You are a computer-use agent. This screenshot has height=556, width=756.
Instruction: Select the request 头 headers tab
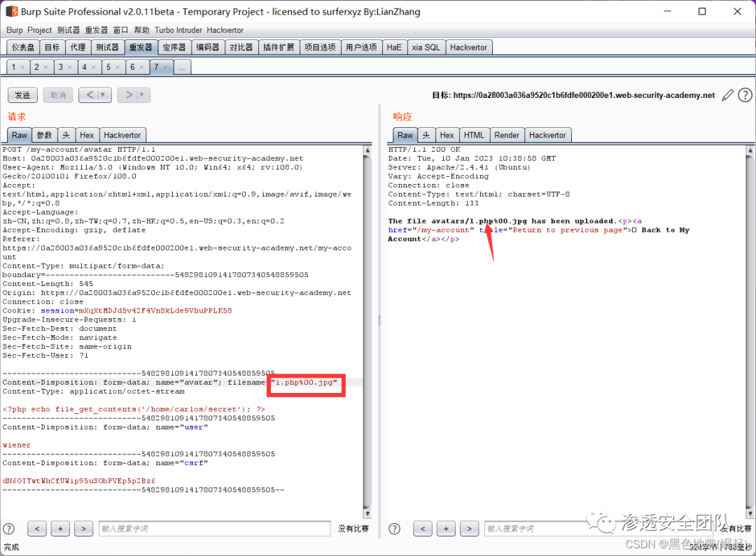pos(66,136)
